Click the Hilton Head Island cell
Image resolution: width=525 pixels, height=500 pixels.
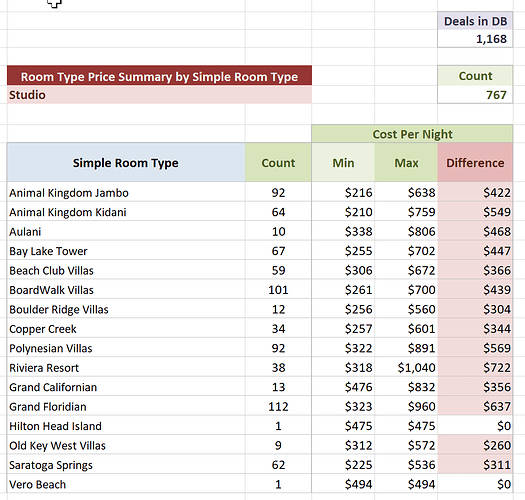pos(126,426)
